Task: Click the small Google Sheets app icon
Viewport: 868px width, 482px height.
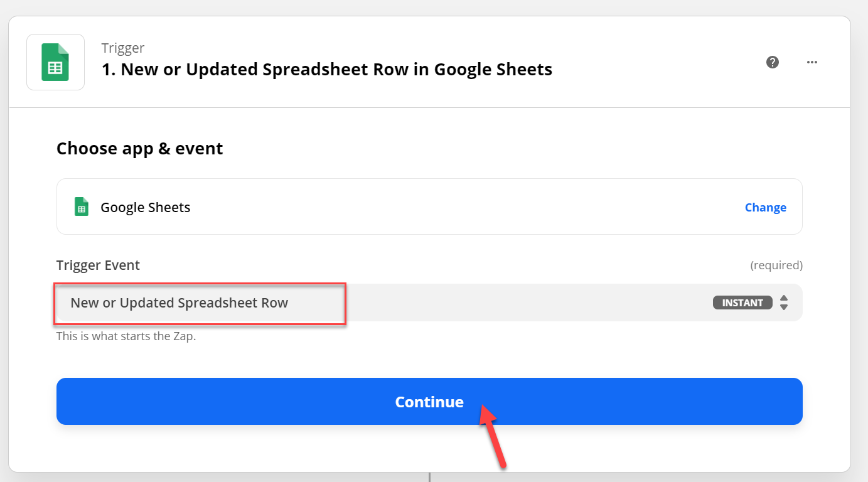Action: pos(82,206)
